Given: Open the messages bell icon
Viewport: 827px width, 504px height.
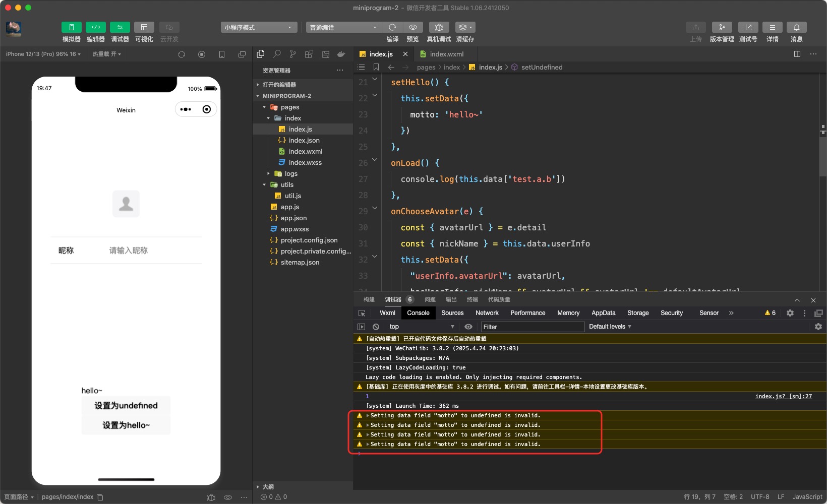Looking at the screenshot, I should pyautogui.click(x=797, y=27).
